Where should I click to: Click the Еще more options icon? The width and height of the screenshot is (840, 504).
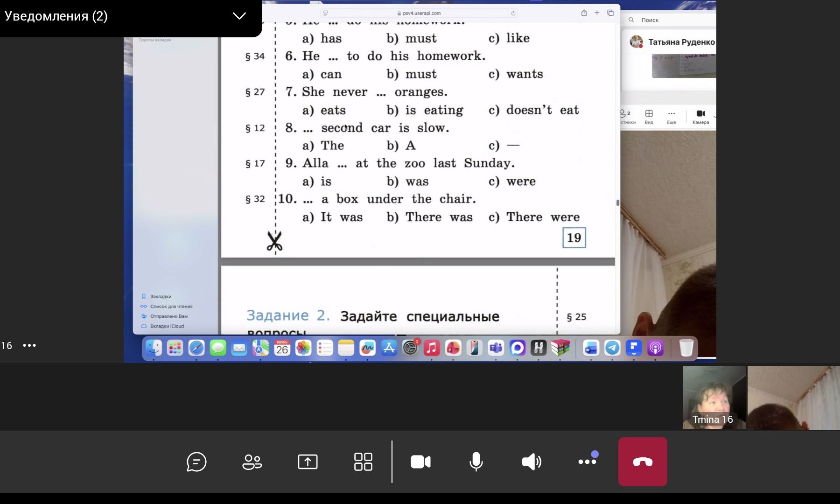[x=671, y=117]
